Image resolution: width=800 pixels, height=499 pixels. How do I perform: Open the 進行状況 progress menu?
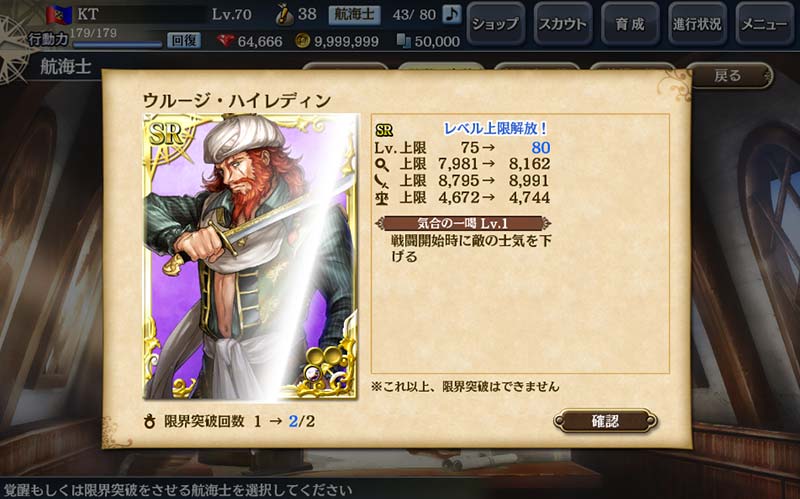[697, 23]
